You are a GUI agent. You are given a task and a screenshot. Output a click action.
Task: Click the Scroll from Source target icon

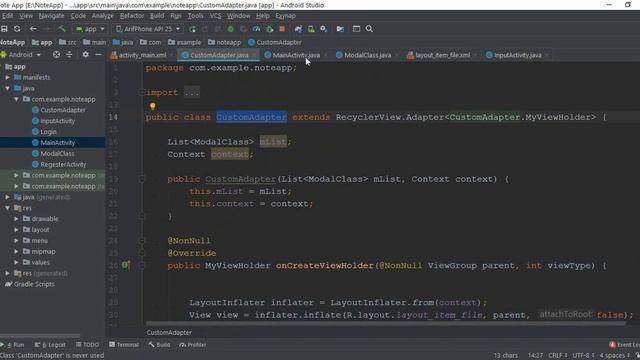pos(56,55)
